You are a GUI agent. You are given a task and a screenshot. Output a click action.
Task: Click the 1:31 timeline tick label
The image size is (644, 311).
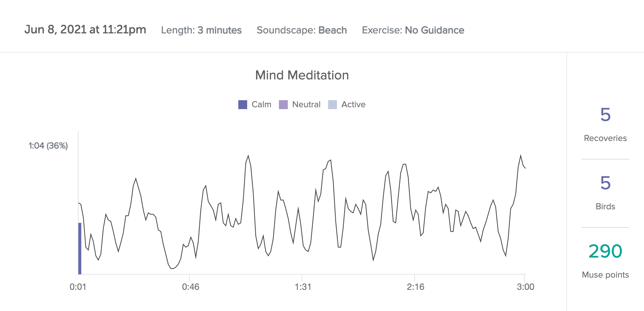click(x=303, y=287)
